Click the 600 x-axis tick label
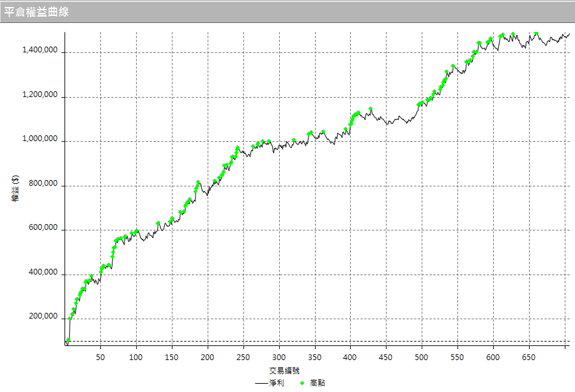The image size is (575, 392). [x=493, y=358]
